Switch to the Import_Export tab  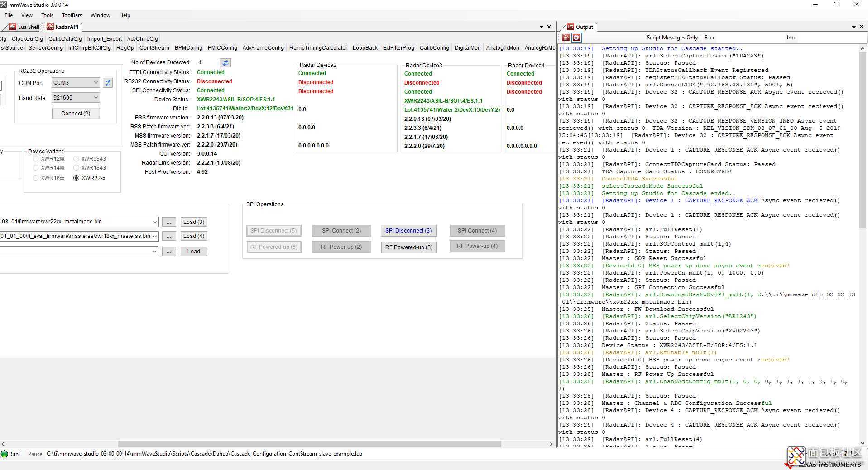click(105, 39)
